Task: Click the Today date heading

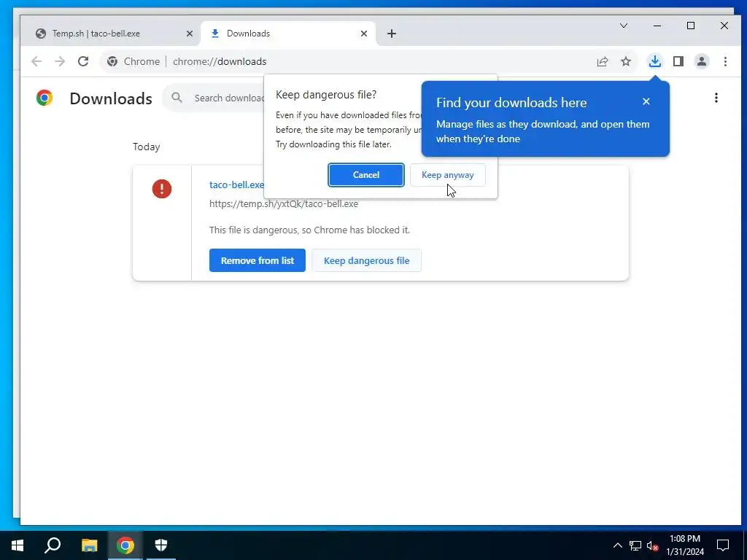Action: tap(146, 147)
